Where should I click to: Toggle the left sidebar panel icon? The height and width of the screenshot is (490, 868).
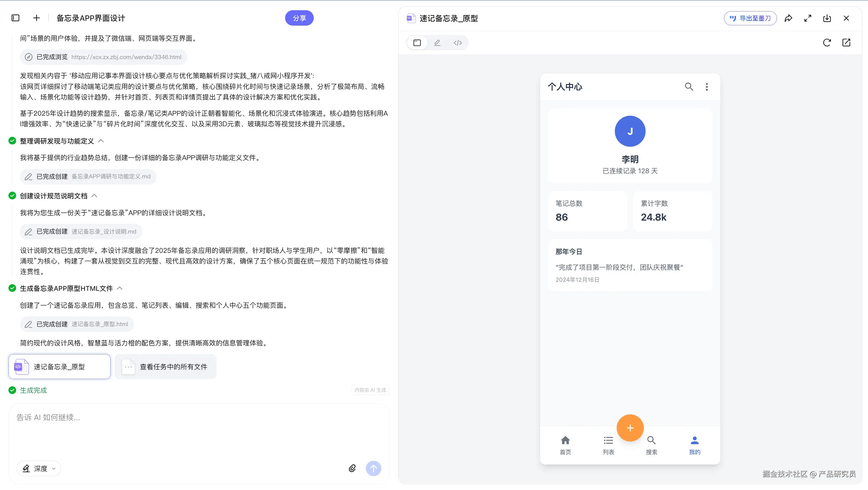tap(15, 18)
